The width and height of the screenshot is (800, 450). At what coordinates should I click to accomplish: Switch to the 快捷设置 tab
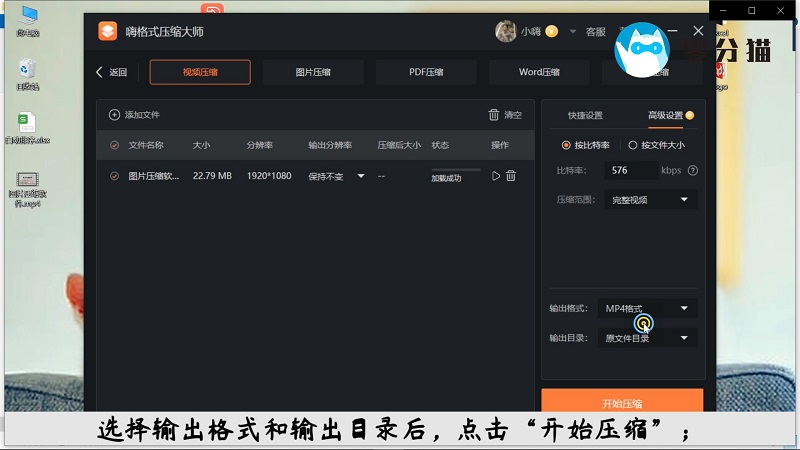pos(585,115)
